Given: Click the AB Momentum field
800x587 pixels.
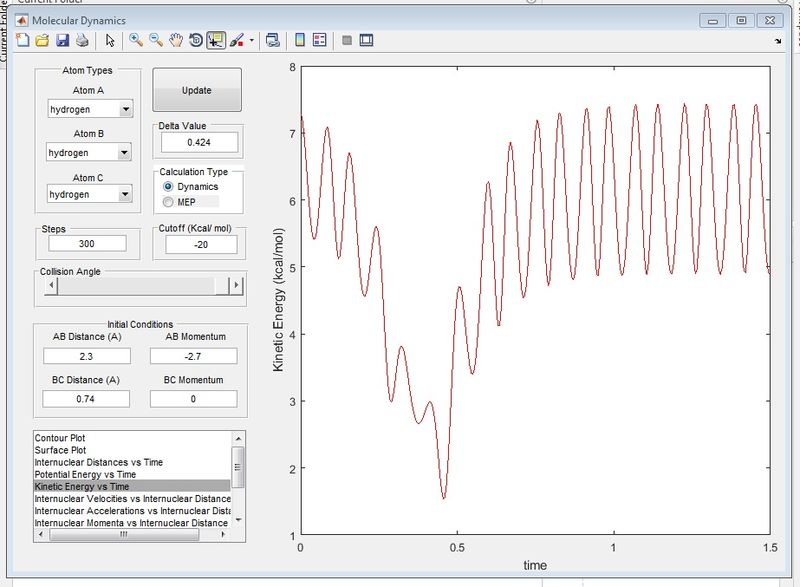Looking at the screenshot, I should tap(193, 356).
